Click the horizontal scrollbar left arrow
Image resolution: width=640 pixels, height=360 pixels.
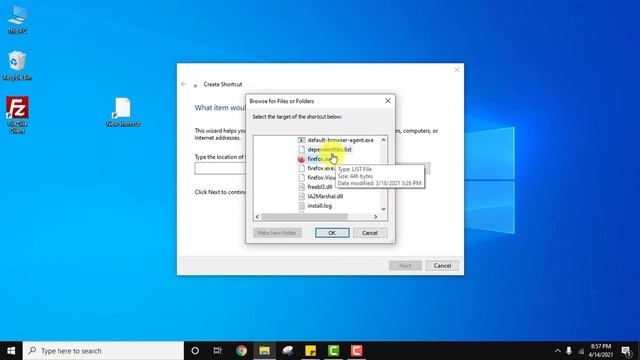coord(257,217)
